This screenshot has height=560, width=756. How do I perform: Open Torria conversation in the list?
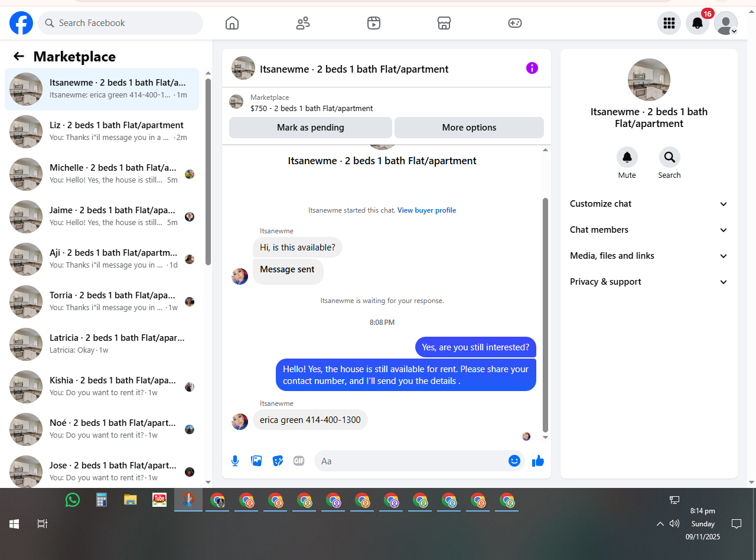[x=102, y=302]
